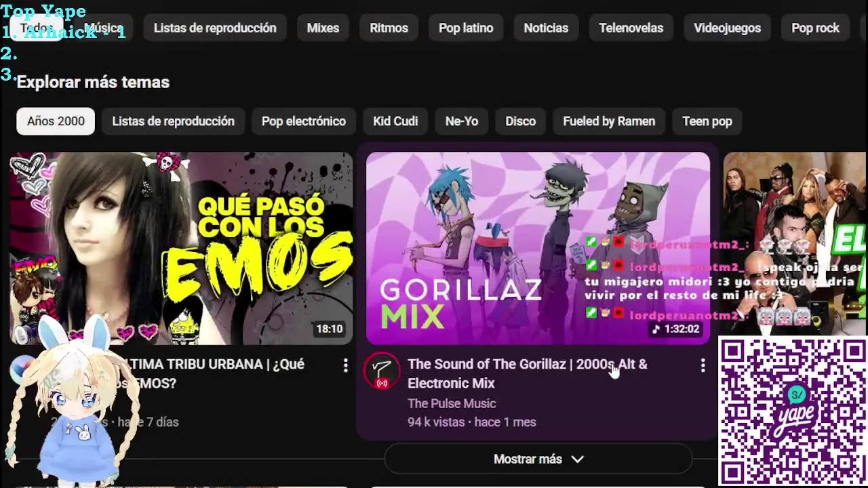The width and height of the screenshot is (868, 488).
Task: Open the three-dot menu for Gorillaz mix video
Action: click(703, 366)
